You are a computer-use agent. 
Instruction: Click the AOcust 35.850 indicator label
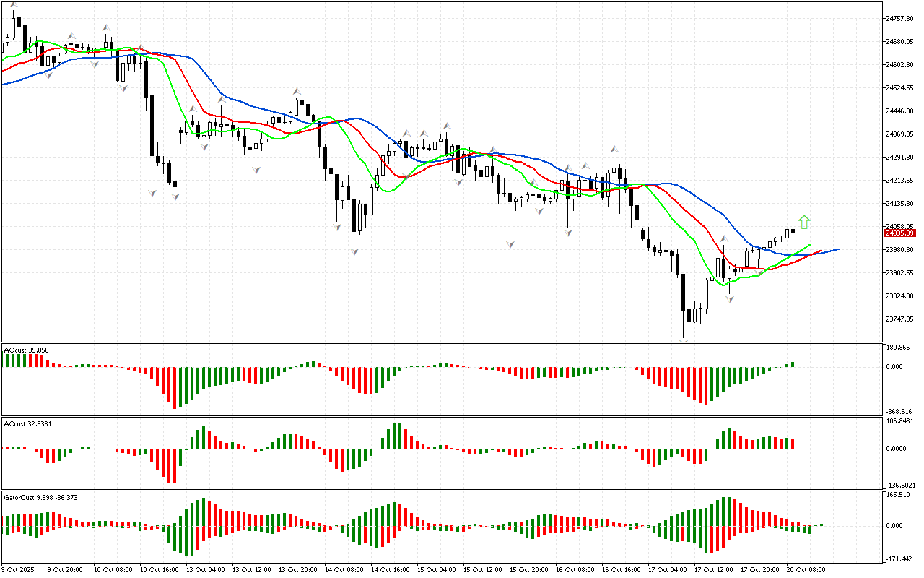pyautogui.click(x=27, y=350)
